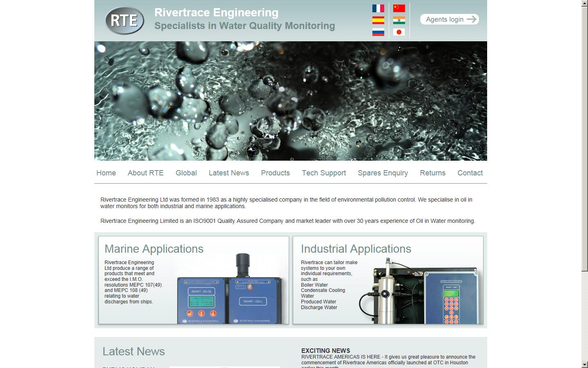Switch to Spanish via the flag icon
This screenshot has width=588, height=368.
[378, 20]
